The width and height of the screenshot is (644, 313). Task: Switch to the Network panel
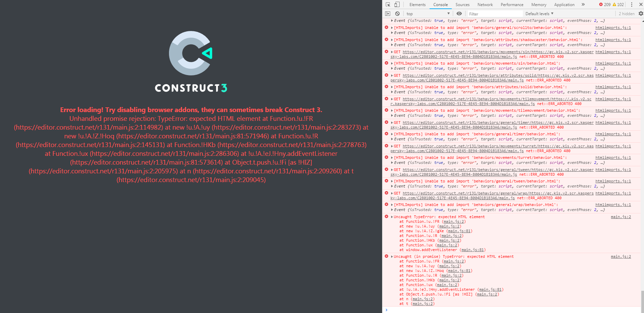pos(485,4)
